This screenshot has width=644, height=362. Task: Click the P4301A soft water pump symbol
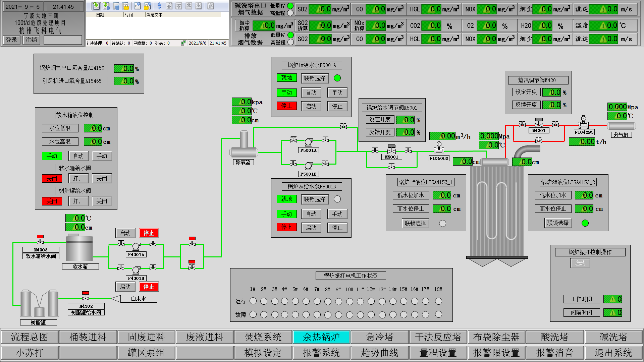[x=136, y=247]
